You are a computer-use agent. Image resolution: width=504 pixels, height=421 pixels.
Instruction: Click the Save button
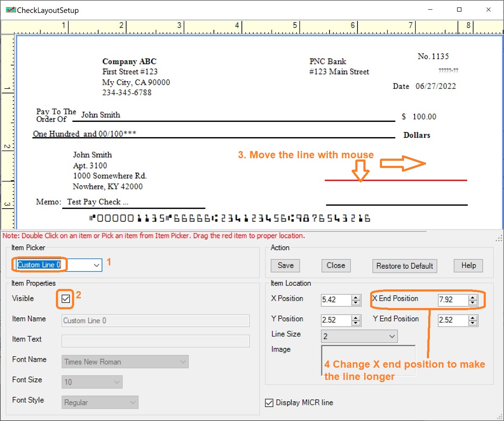pyautogui.click(x=285, y=265)
